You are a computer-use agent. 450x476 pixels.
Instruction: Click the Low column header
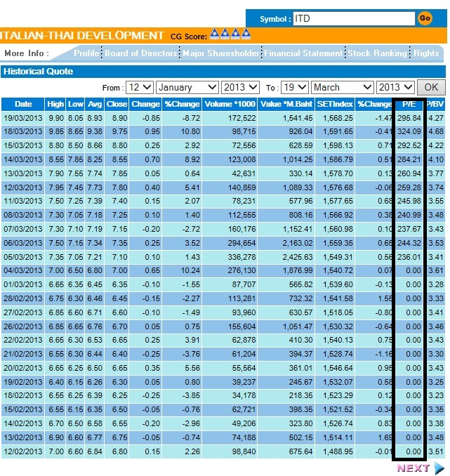[76, 104]
